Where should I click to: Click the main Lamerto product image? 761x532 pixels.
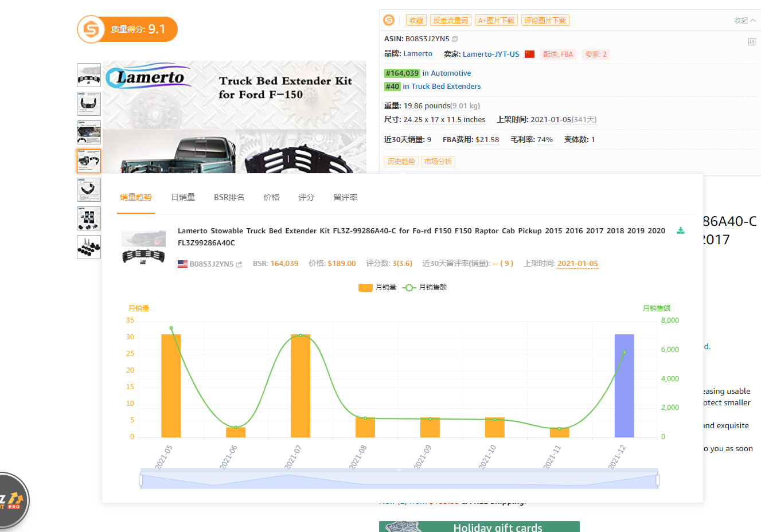point(235,117)
